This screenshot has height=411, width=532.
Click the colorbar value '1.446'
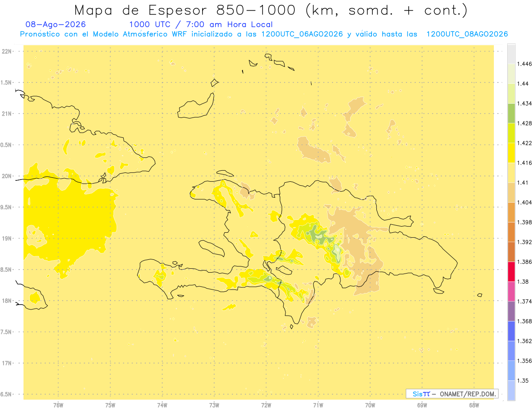[524, 64]
